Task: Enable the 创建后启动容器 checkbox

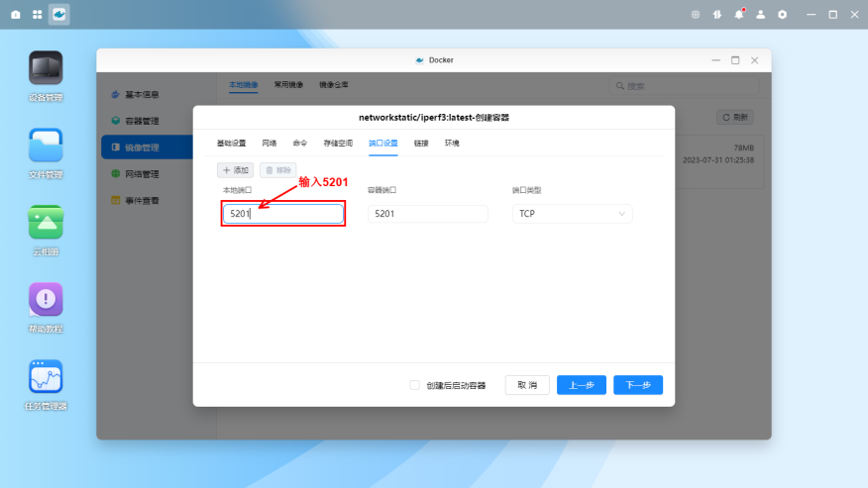Action: click(x=414, y=385)
